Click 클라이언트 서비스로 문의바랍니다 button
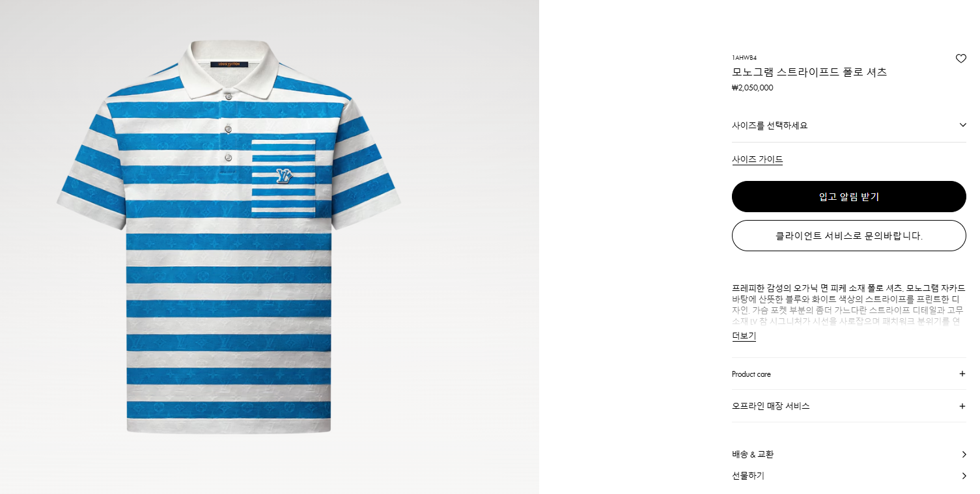The width and height of the screenshot is (980, 494). point(849,236)
